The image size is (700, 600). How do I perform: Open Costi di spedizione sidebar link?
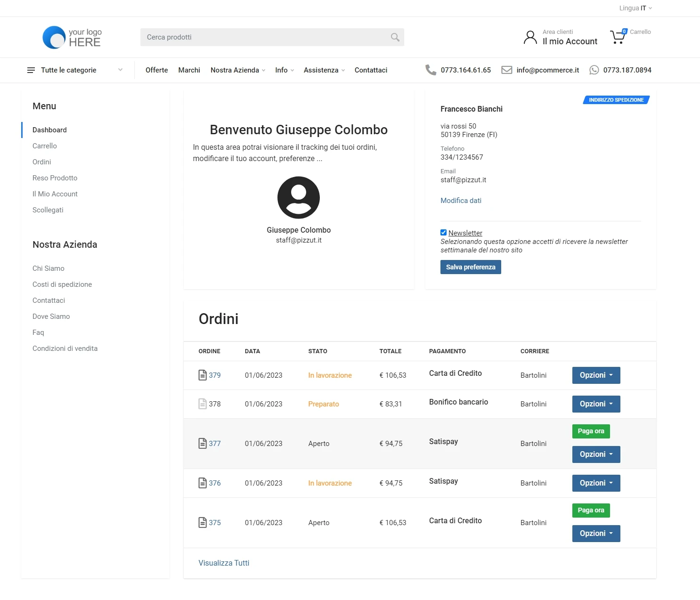pyautogui.click(x=62, y=284)
